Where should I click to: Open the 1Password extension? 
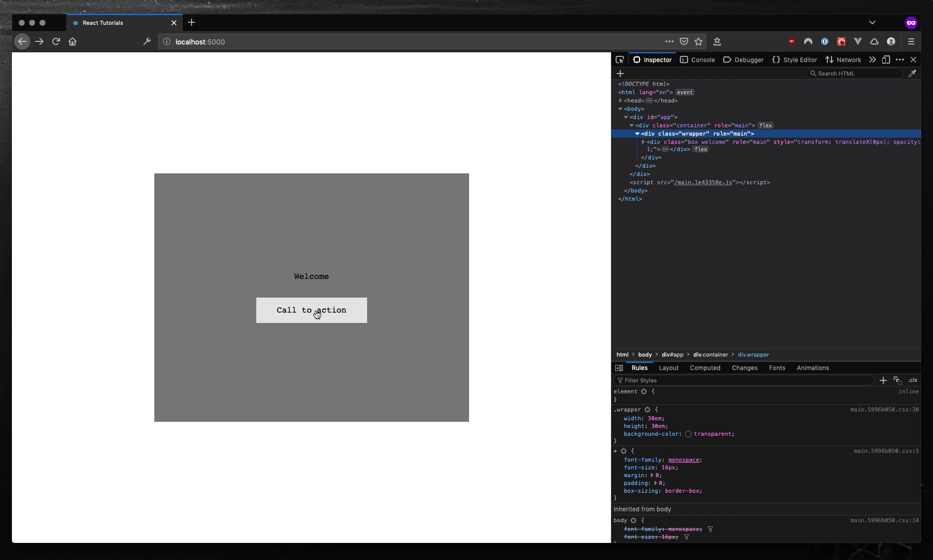[x=825, y=41]
